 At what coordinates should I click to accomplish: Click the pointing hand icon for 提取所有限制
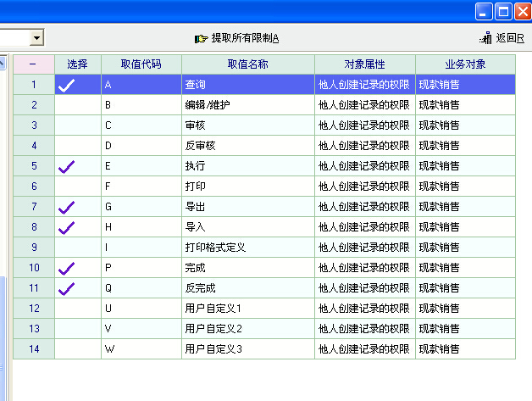[202, 38]
